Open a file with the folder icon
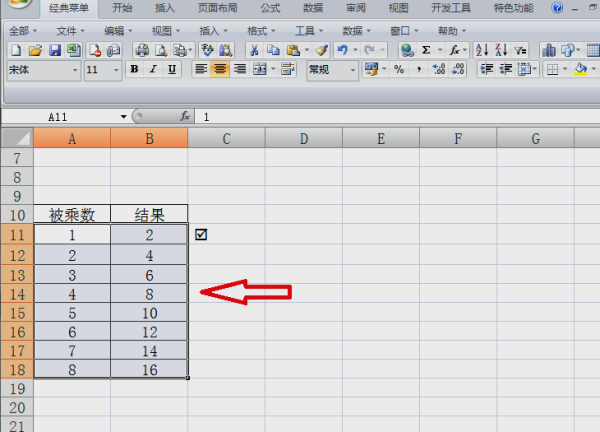Image resolution: width=600 pixels, height=432 pixels. (x=35, y=50)
